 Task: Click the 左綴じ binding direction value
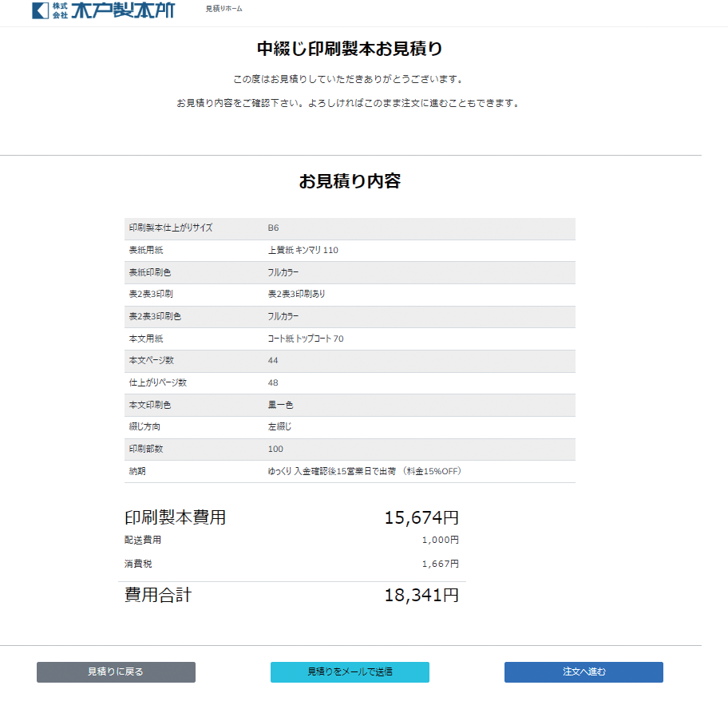click(280, 427)
